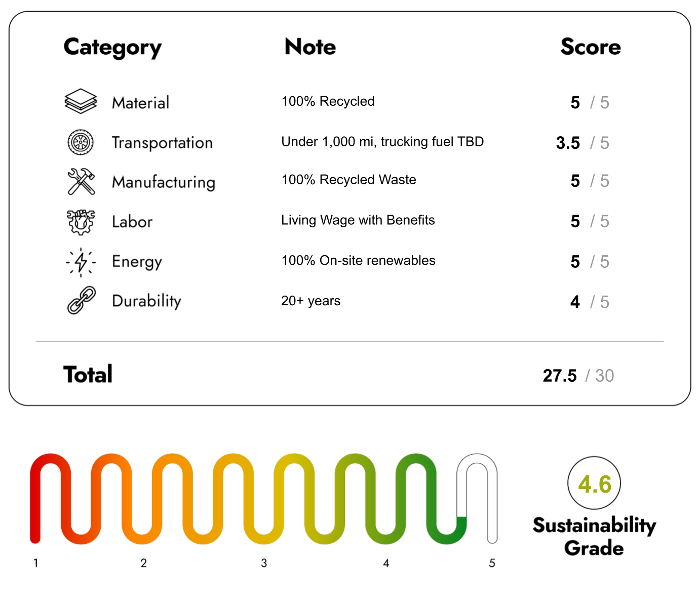
Task: Click the 27.5 / 30 total score
Action: [x=578, y=376]
